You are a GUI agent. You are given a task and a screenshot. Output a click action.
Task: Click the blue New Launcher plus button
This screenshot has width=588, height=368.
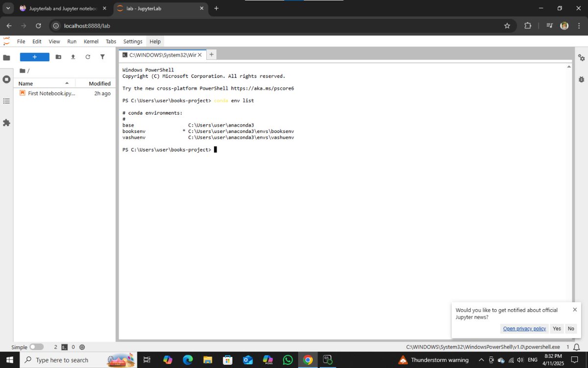(34, 57)
